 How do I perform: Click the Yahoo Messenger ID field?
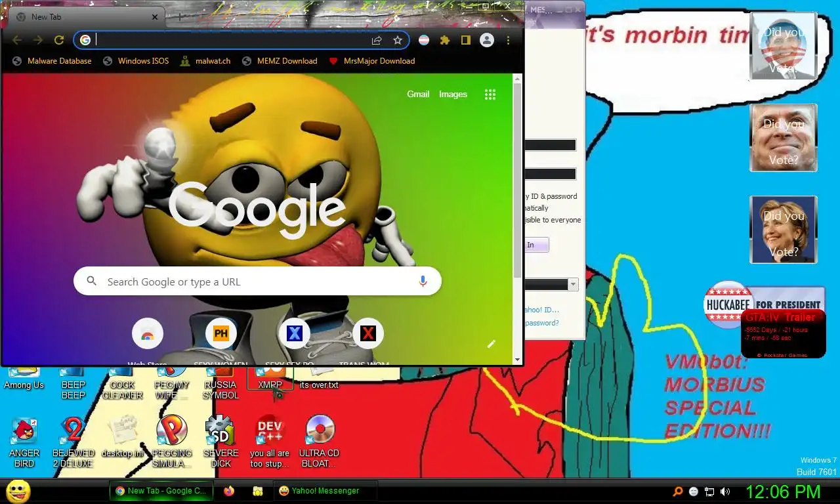pyautogui.click(x=550, y=145)
